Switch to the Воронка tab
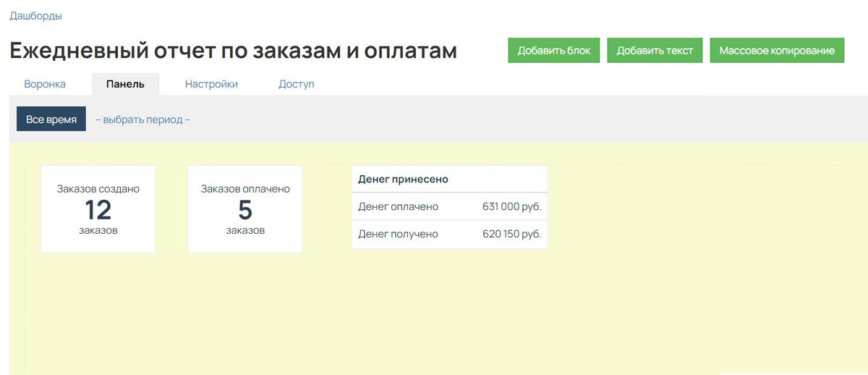 click(45, 84)
